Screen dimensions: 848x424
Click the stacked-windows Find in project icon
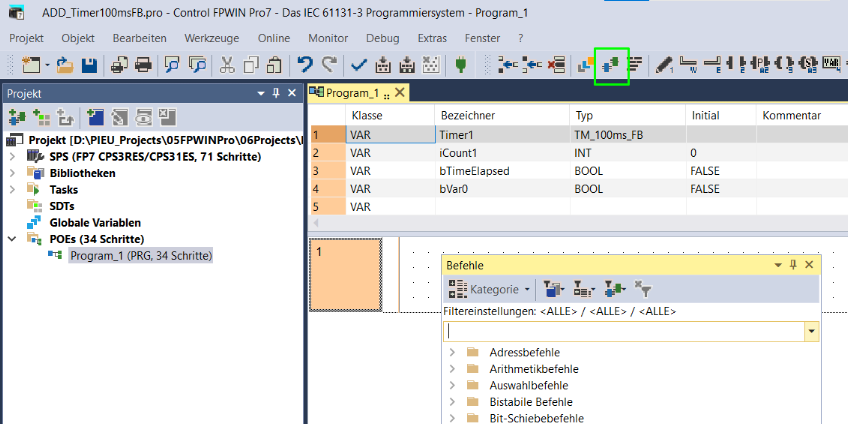tap(197, 65)
